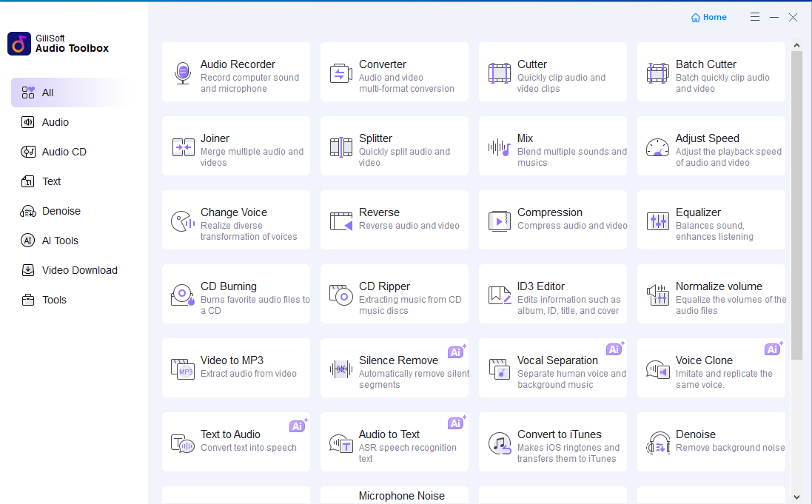Click 'Extracting music from CD music discs' text

[410, 305]
